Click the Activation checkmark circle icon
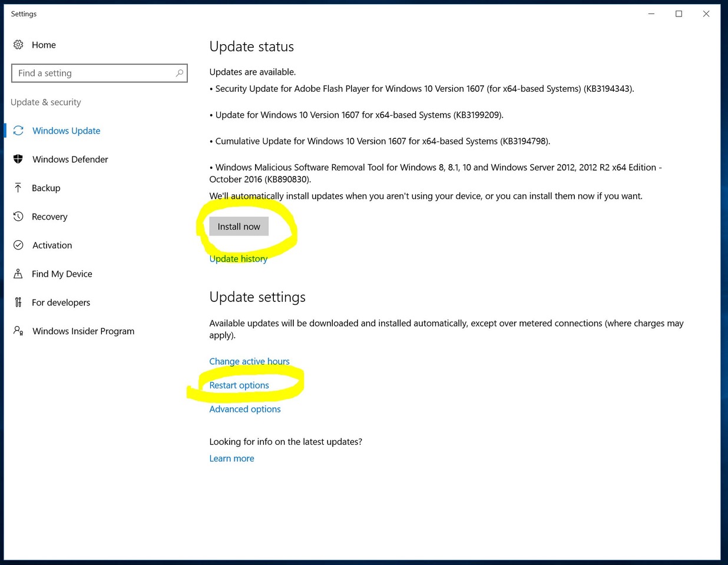The width and height of the screenshot is (728, 565). pyautogui.click(x=18, y=245)
